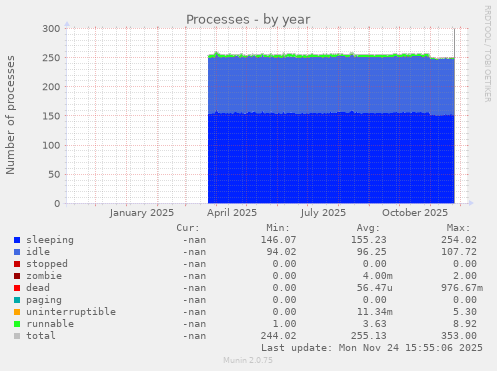Click total minimum value 244.02
This screenshot has height=371, width=497.
(278, 336)
